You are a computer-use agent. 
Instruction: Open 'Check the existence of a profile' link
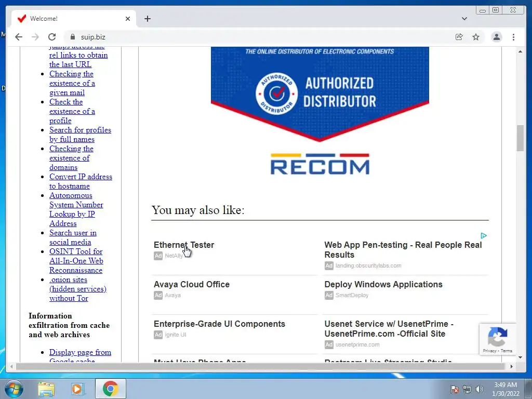72,111
